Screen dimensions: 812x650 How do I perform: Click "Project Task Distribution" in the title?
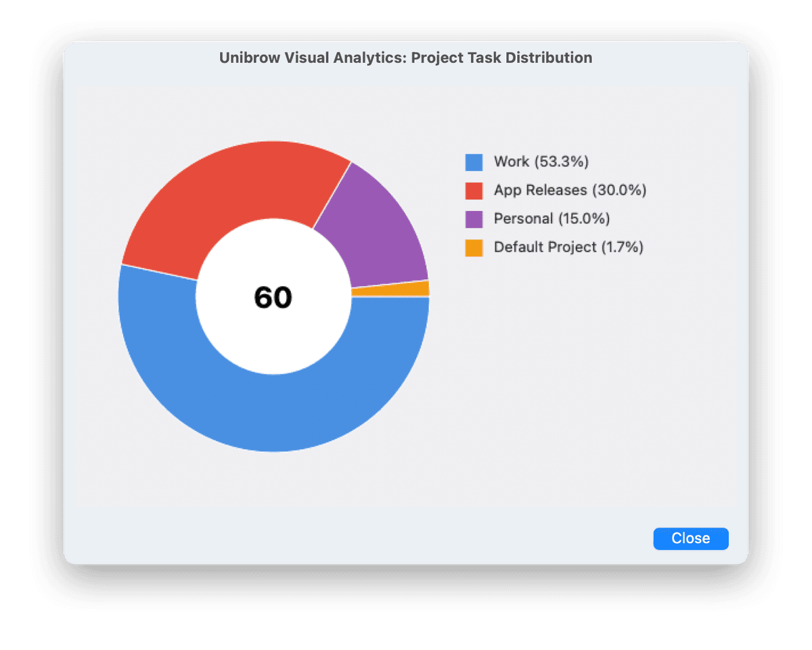[501, 58]
